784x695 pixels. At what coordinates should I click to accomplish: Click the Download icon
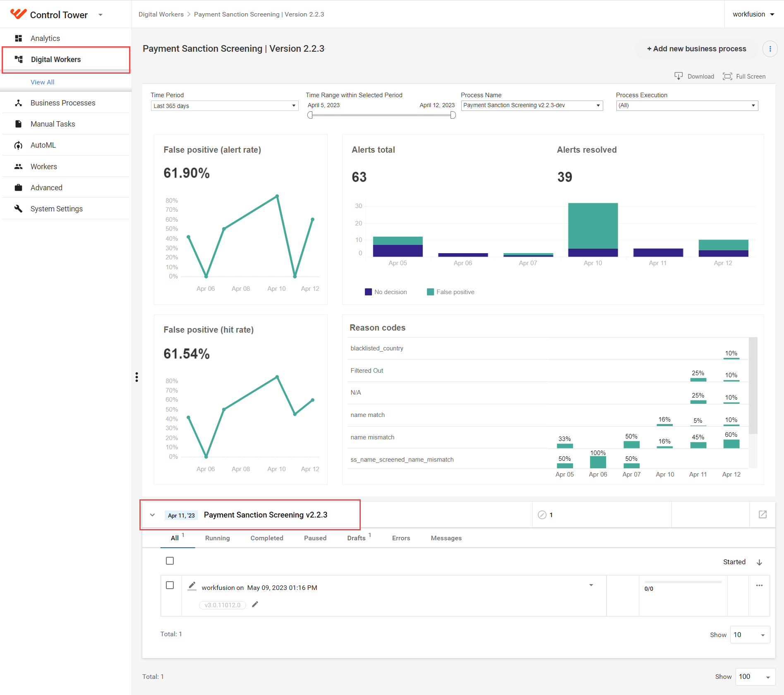[x=679, y=76]
